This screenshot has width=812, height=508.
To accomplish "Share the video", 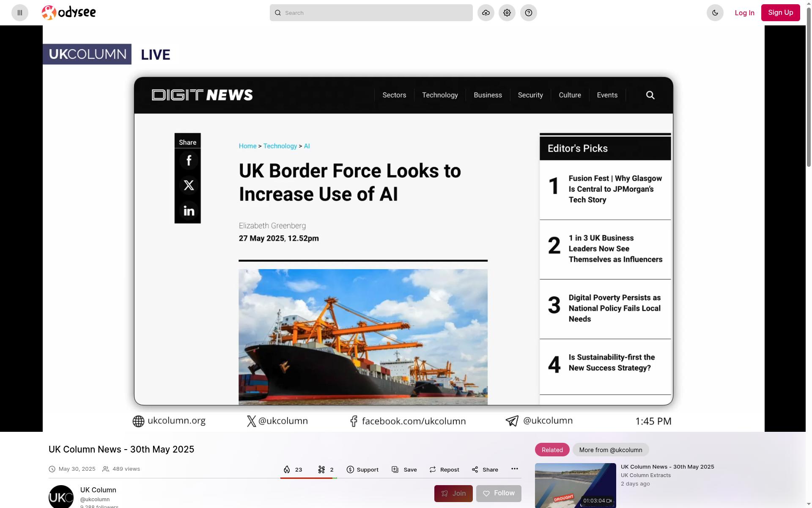I will (x=485, y=469).
